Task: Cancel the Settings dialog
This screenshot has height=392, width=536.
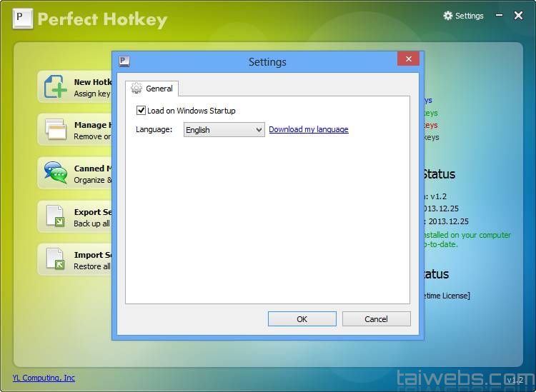Action: point(376,319)
